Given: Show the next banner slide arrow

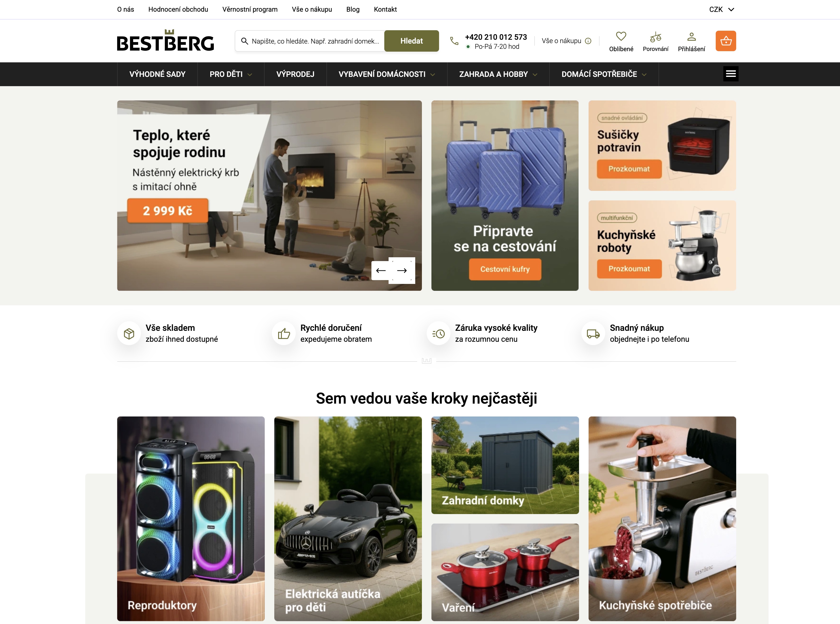Looking at the screenshot, I should click(402, 270).
